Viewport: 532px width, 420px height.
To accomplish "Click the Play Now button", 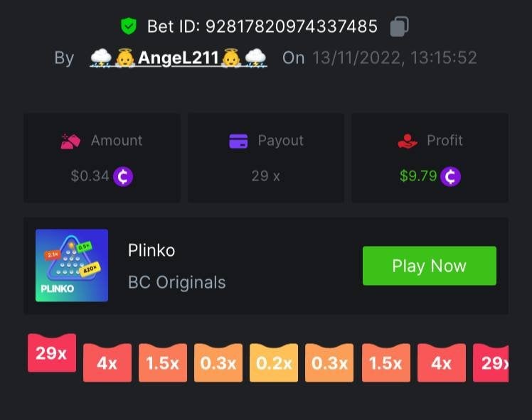I will point(429,266).
